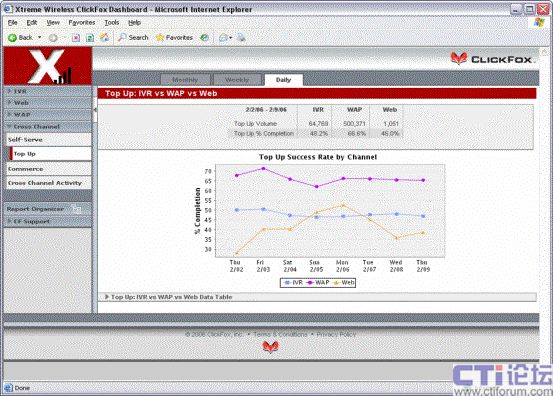Open the Tools menu
Viewport: 553px width, 396px height.
point(111,23)
